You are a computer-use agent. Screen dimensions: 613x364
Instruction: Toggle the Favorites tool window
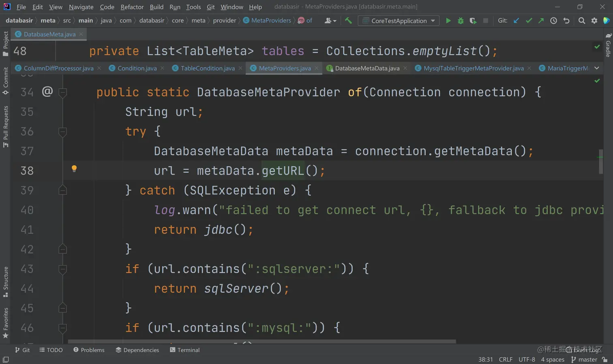click(6, 323)
